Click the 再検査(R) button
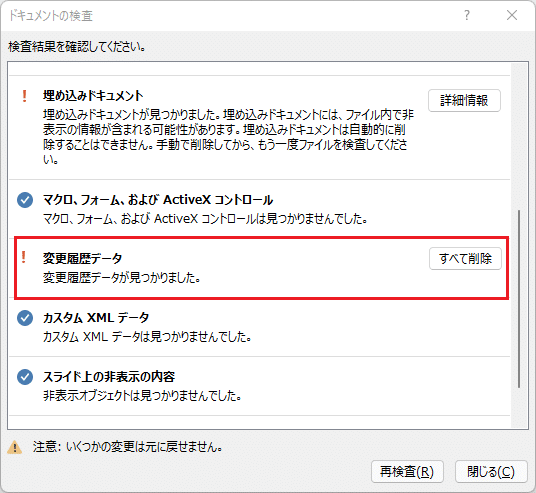 [x=407, y=472]
